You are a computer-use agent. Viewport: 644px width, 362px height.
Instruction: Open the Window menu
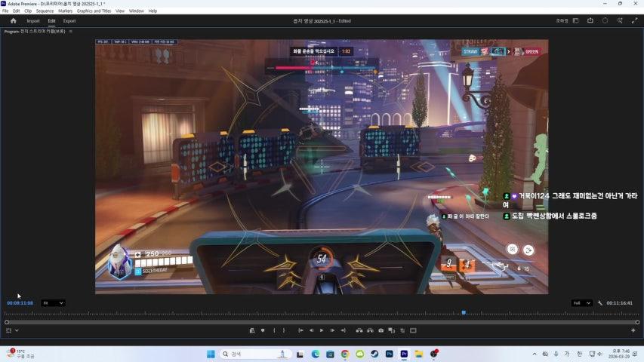click(x=137, y=11)
